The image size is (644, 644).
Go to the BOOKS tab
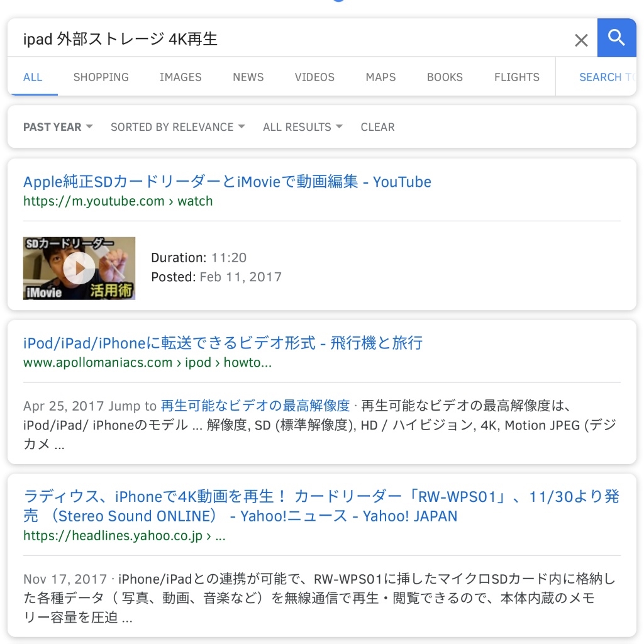[x=445, y=77]
